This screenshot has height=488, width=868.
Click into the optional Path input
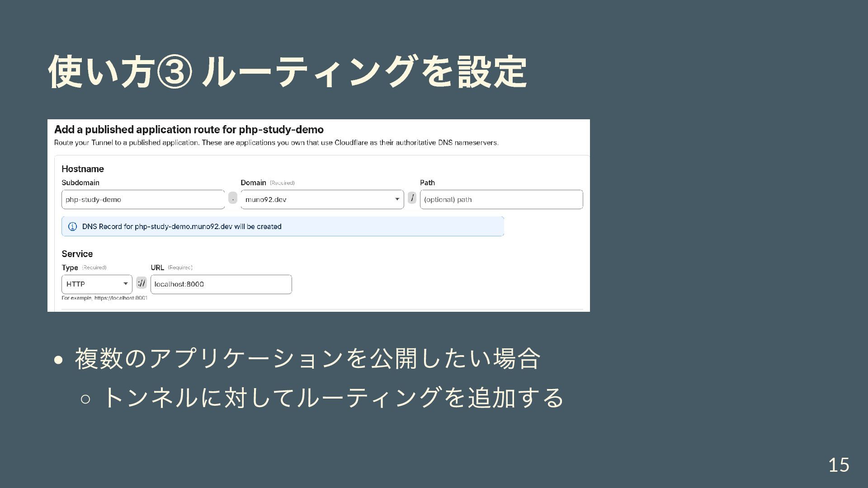coord(501,199)
